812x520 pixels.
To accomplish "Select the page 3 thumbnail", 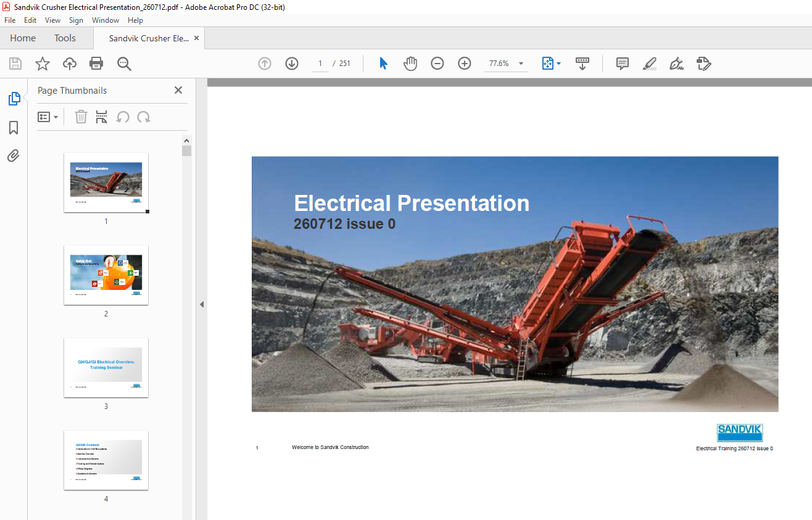I will coord(106,368).
